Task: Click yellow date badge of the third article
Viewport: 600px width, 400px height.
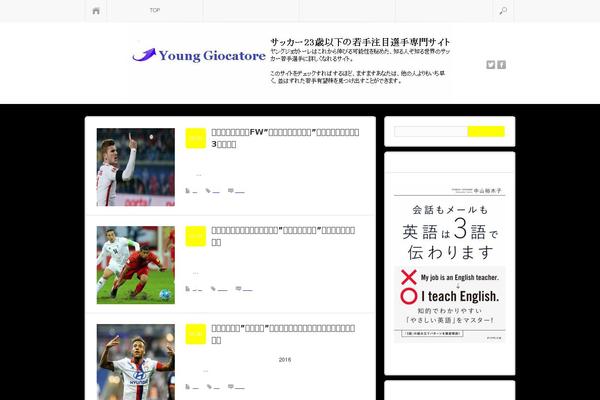Action: [x=196, y=334]
